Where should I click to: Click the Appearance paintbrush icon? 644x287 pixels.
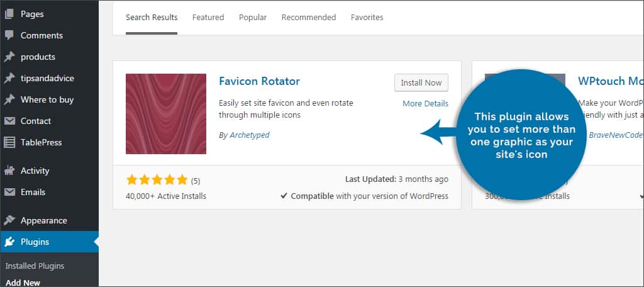(9, 220)
